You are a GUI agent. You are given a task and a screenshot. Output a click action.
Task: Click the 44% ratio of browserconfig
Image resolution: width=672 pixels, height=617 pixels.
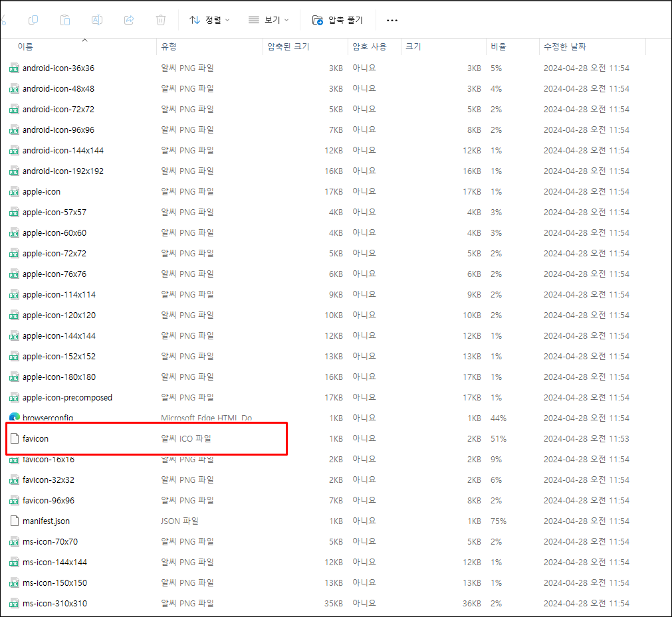point(499,418)
